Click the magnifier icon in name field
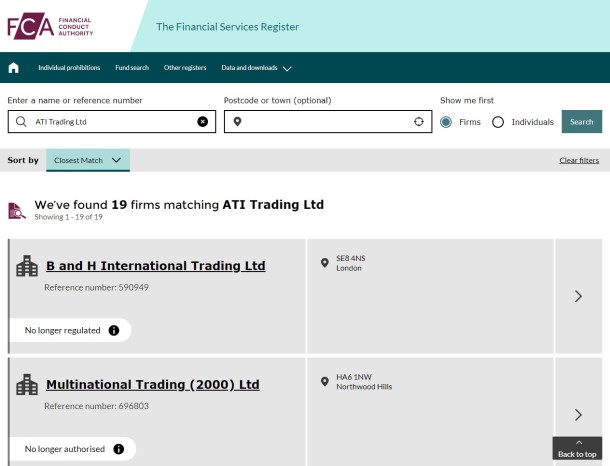The height and width of the screenshot is (466, 610). (x=21, y=122)
